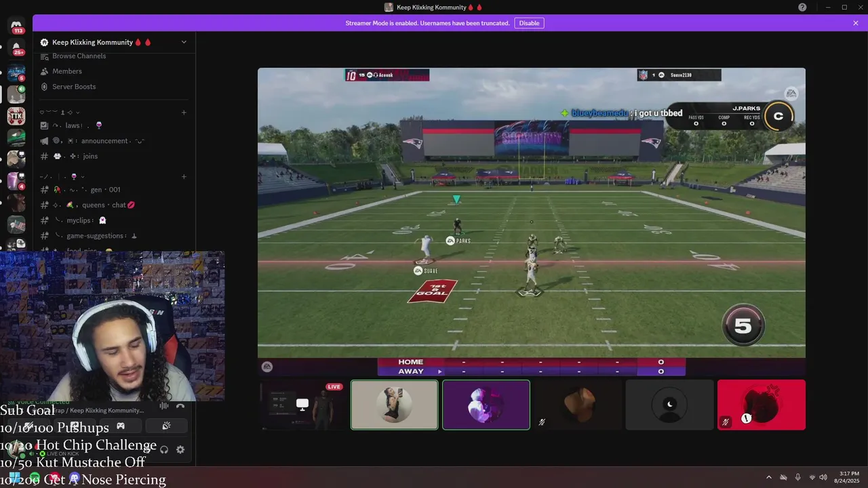Collapse the first channel category header
868x488 pixels.
pyautogui.click(x=60, y=113)
